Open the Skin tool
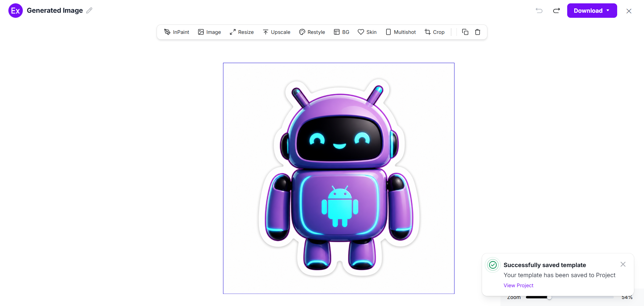 pos(367,32)
